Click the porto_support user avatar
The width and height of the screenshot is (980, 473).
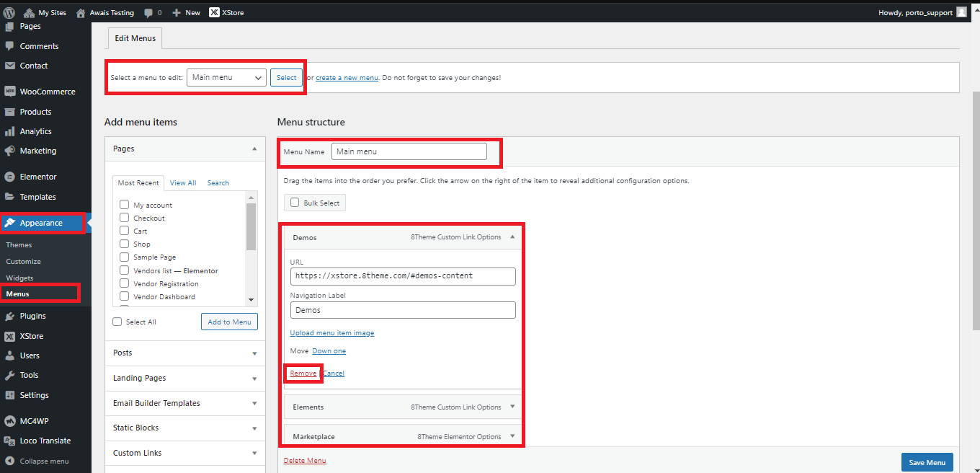pyautogui.click(x=961, y=12)
